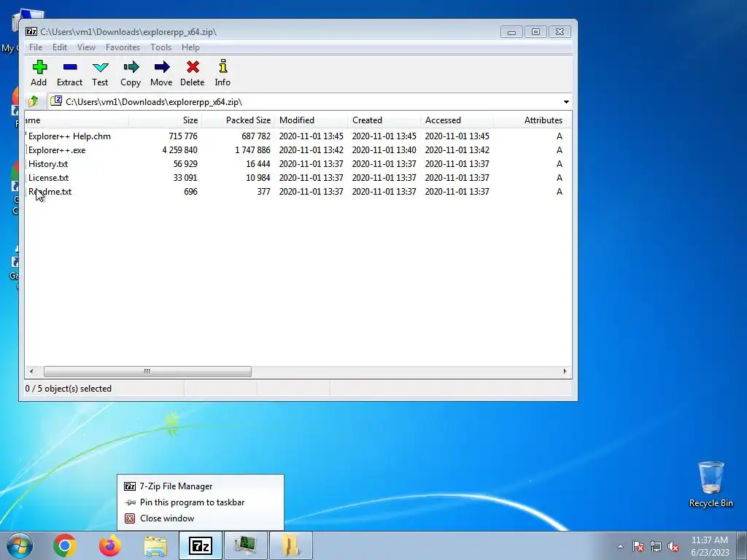Open the Tools menu

tap(160, 47)
